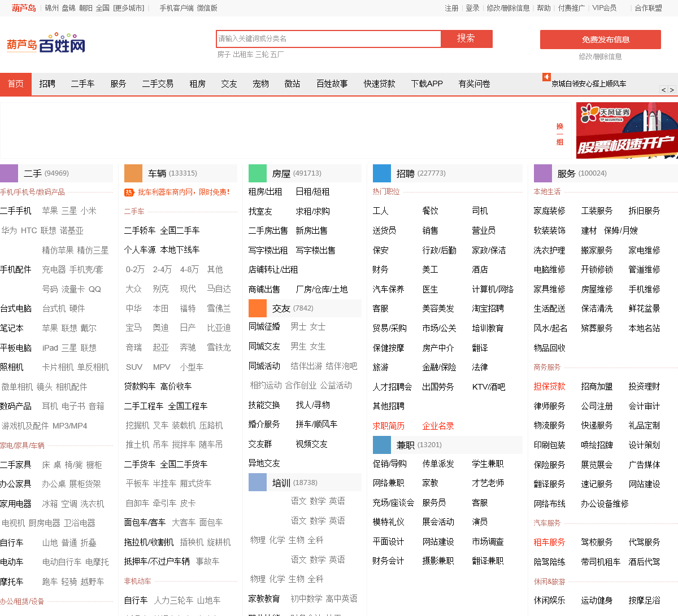The height and width of the screenshot is (616, 678).
Task: Open the 二手车 navigation tab
Action: pyautogui.click(x=82, y=84)
